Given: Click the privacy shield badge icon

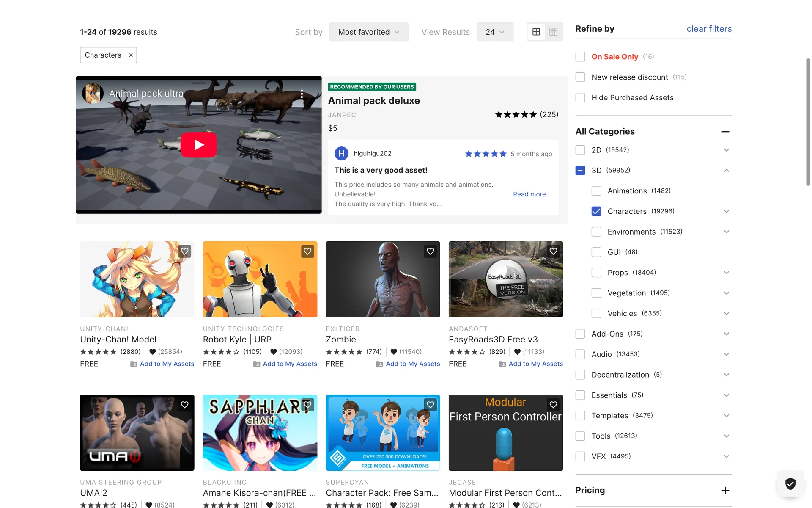Looking at the screenshot, I should click(x=790, y=483).
